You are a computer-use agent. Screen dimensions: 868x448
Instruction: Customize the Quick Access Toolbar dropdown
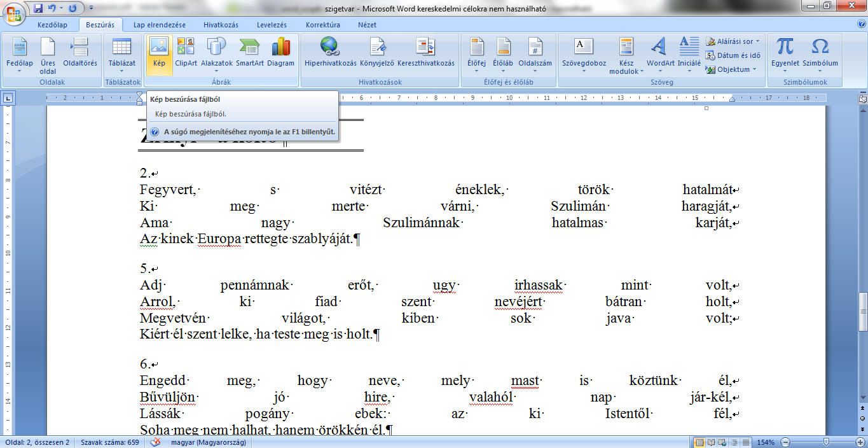click(90, 9)
